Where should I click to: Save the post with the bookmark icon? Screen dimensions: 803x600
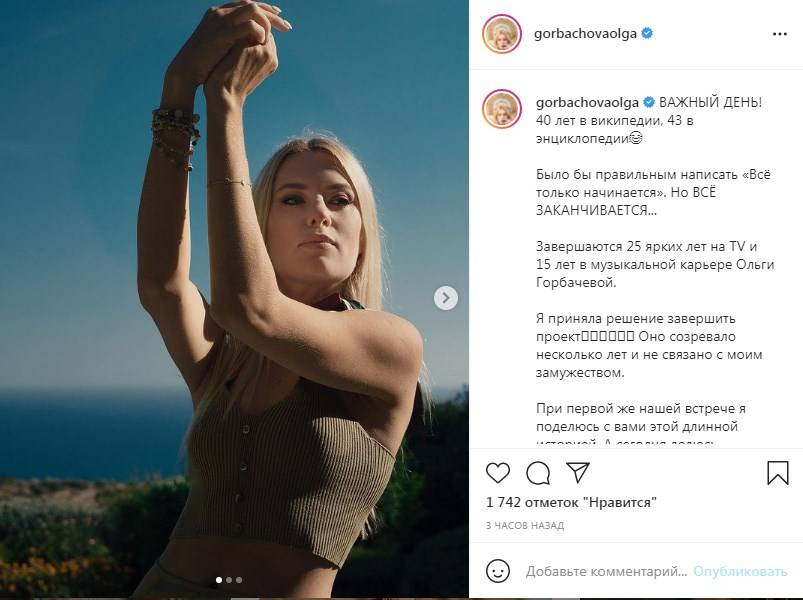tap(778, 473)
